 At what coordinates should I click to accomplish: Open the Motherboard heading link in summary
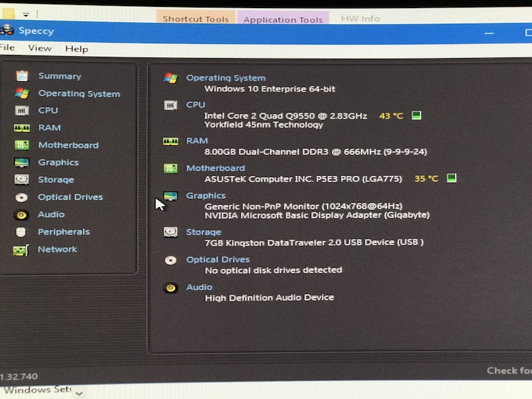pos(215,168)
